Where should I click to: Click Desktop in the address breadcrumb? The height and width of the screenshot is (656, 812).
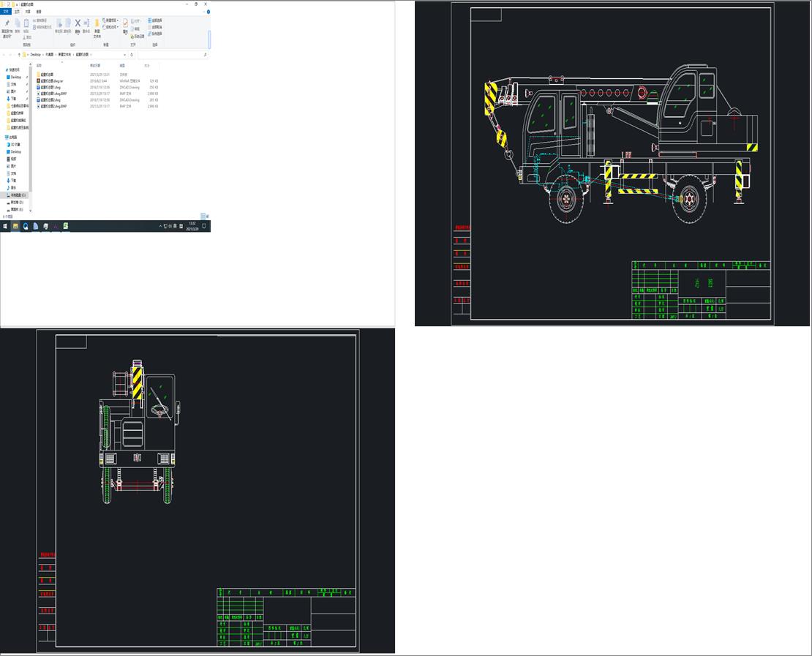(36, 55)
